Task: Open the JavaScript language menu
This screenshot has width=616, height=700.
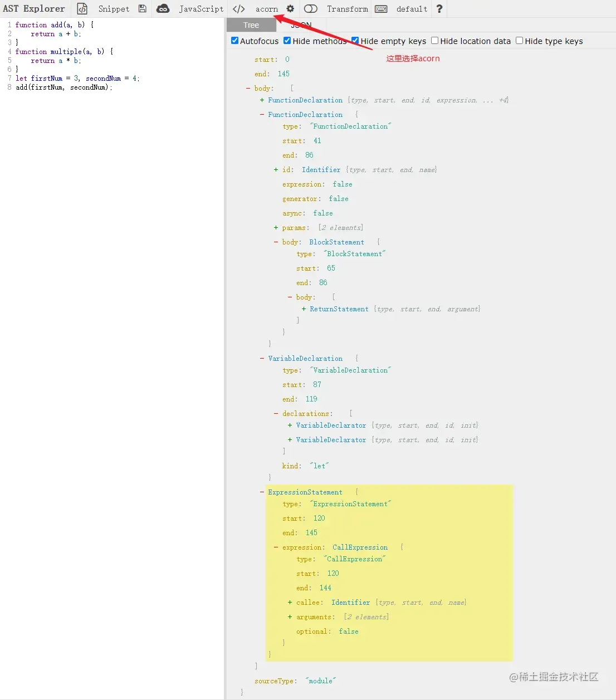Action: pyautogui.click(x=201, y=9)
